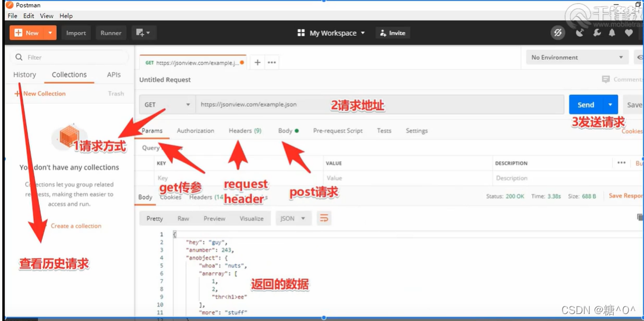Open the Tests tab
Screen dimensions: 644x321
[384, 131]
